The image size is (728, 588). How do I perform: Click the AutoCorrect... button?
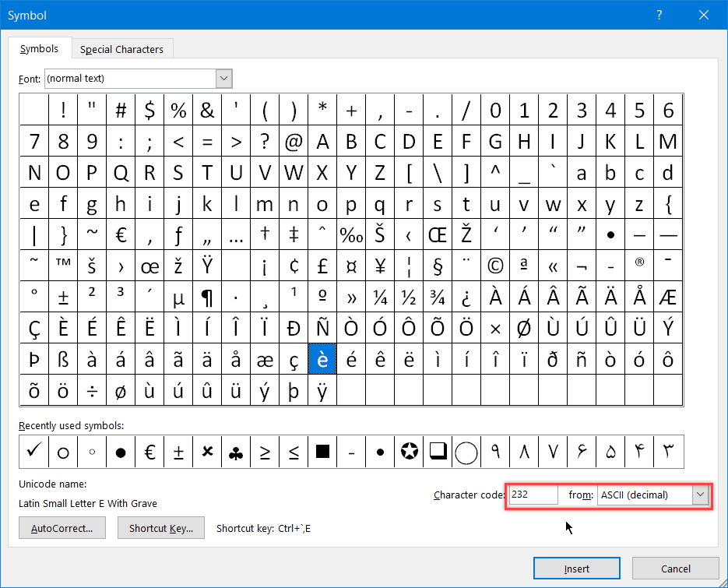point(62,528)
